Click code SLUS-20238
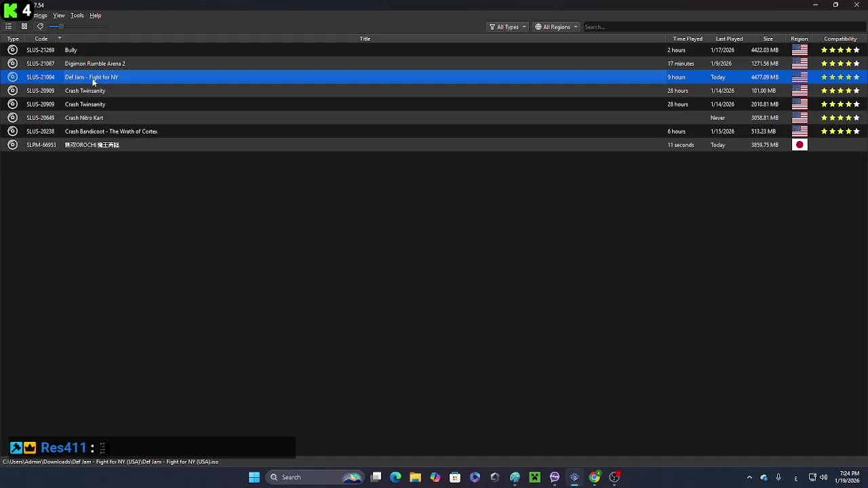The width and height of the screenshot is (868, 488). pyautogui.click(x=41, y=131)
